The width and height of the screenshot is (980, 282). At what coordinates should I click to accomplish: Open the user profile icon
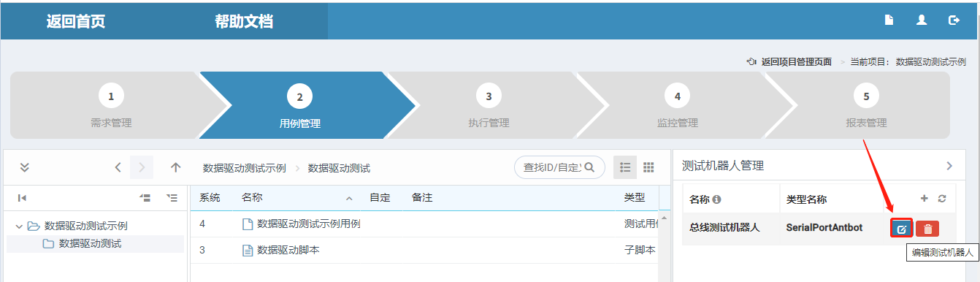point(922,20)
